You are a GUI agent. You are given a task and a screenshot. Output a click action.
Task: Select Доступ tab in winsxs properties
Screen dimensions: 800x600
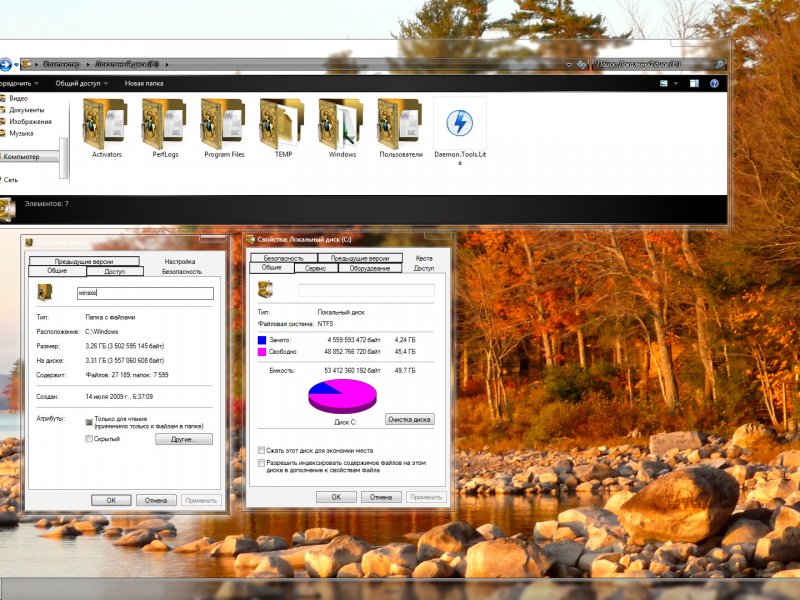pos(114,271)
